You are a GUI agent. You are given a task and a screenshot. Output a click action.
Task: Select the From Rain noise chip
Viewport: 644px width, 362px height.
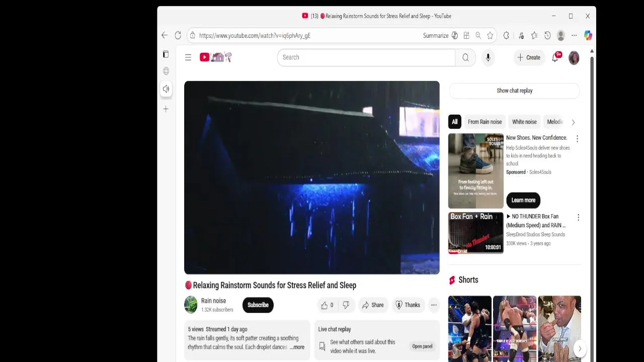485,122
